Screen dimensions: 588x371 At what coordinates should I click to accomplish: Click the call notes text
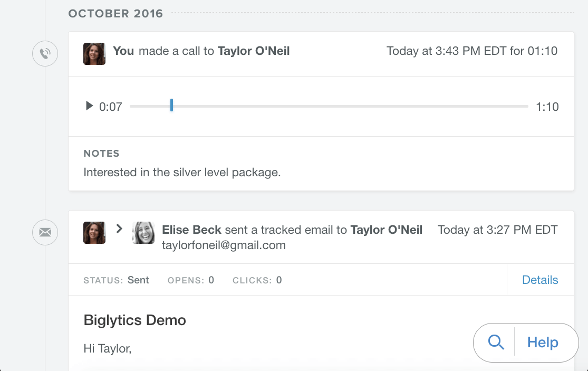pos(182,173)
